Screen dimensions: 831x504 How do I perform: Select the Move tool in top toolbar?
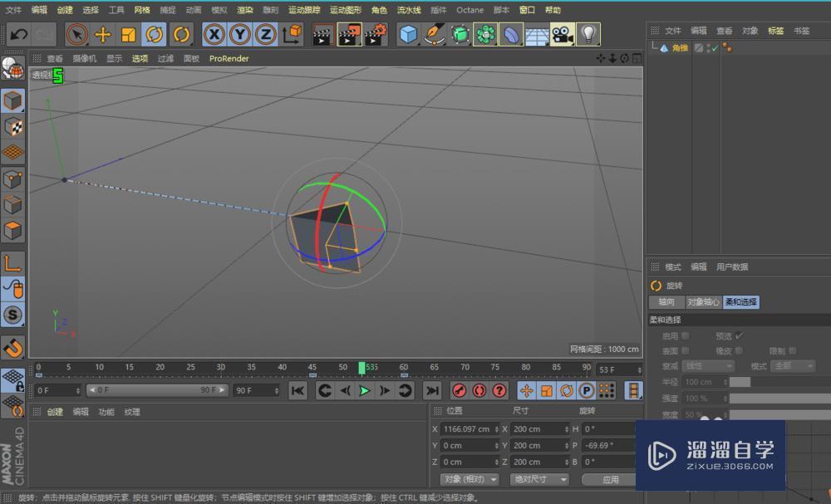point(103,34)
